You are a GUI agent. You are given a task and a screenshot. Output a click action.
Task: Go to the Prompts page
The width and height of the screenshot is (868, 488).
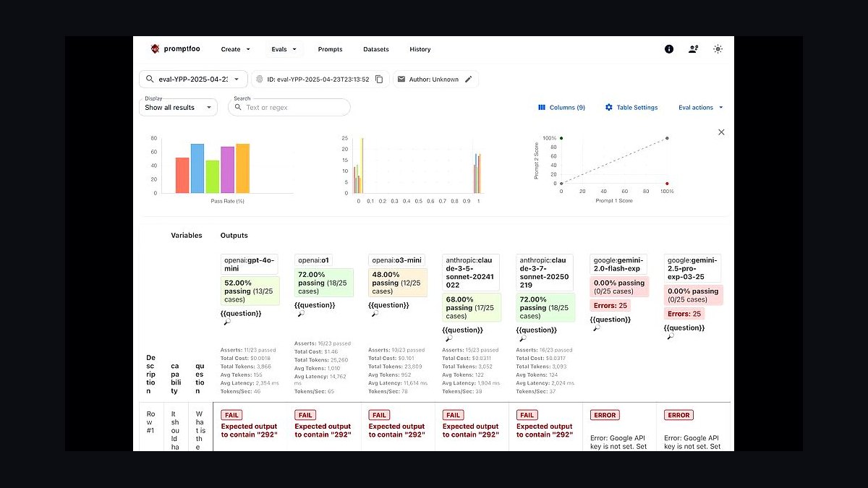tap(330, 49)
